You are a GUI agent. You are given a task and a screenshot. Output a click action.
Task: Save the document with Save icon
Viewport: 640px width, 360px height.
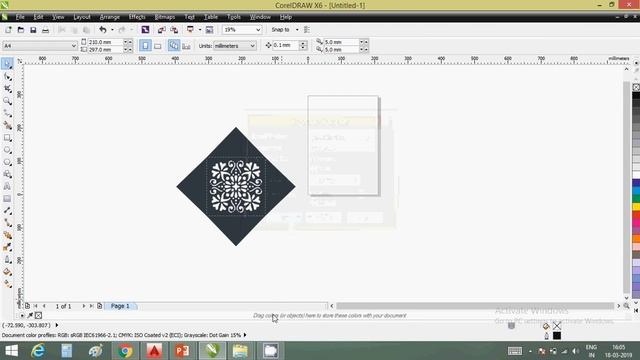[33, 30]
